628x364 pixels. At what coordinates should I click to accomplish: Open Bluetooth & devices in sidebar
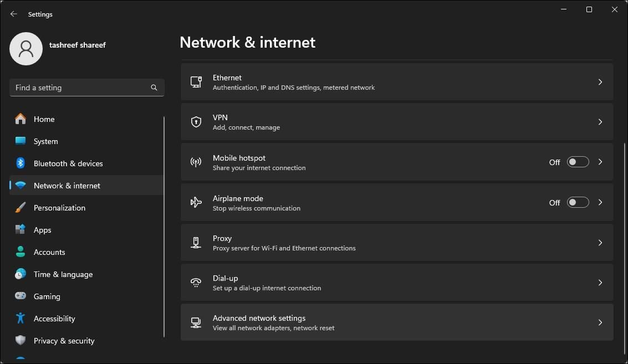click(68, 163)
